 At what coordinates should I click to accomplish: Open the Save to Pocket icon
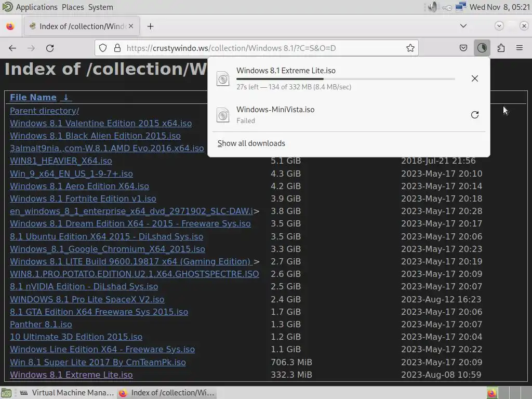(463, 48)
